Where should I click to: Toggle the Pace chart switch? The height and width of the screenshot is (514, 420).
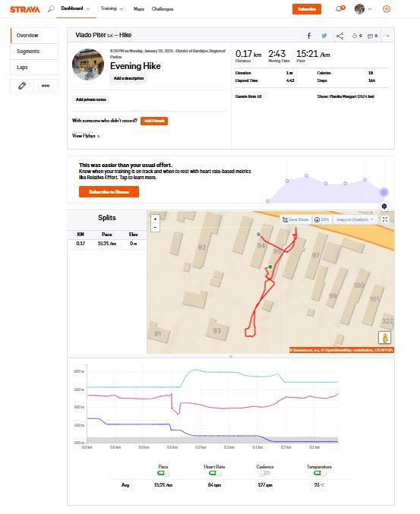(x=163, y=473)
